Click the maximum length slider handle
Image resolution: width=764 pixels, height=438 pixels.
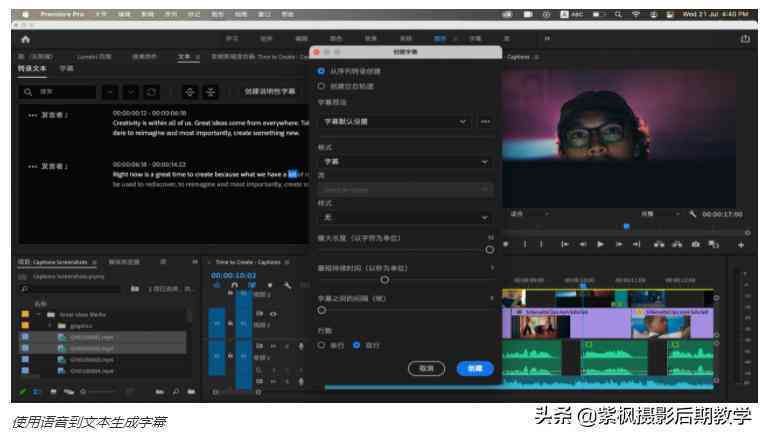coord(490,250)
